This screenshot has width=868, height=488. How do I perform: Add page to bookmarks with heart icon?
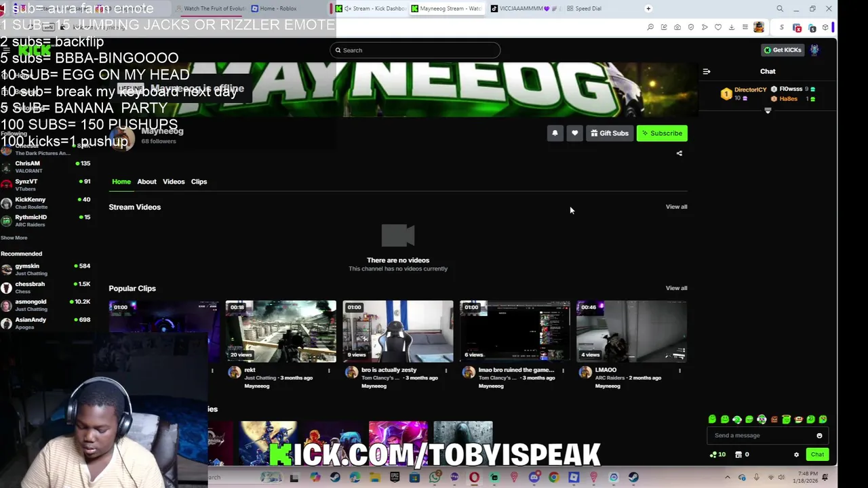tap(718, 27)
